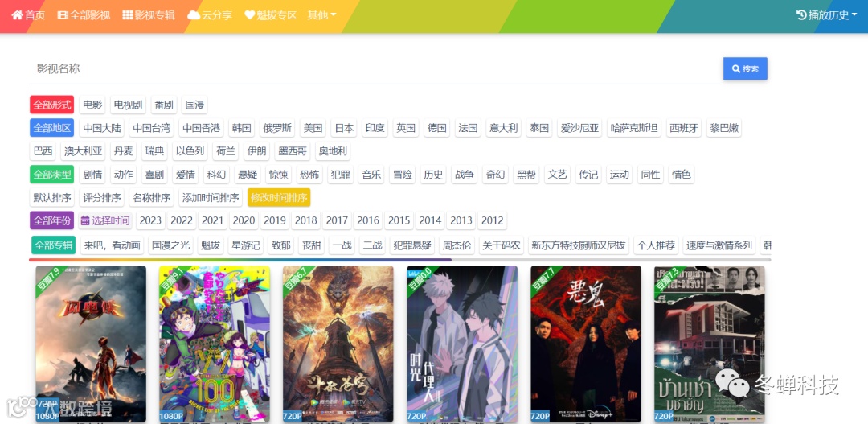Image resolution: width=868 pixels, height=424 pixels.
Task: Filter region by 奥地利
Action: tap(334, 151)
